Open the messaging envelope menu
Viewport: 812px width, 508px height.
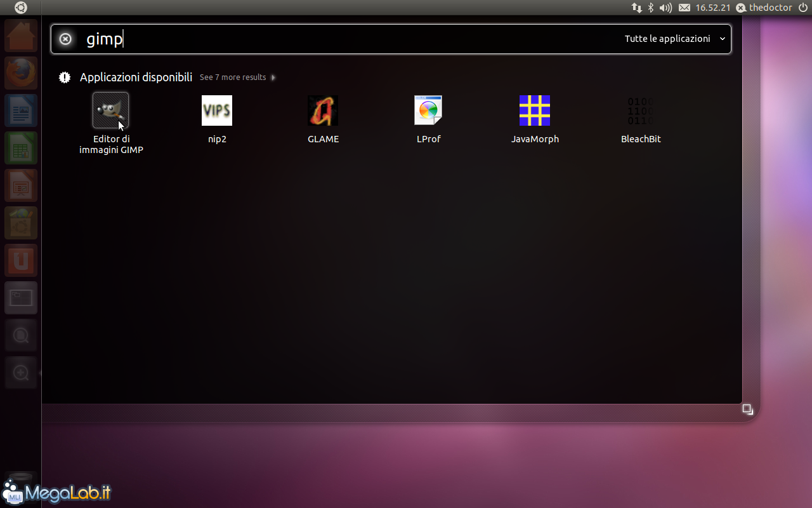tap(684, 8)
